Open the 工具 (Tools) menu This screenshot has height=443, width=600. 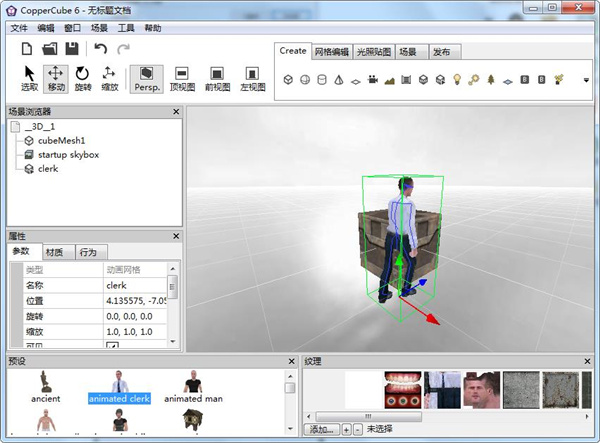(x=127, y=28)
